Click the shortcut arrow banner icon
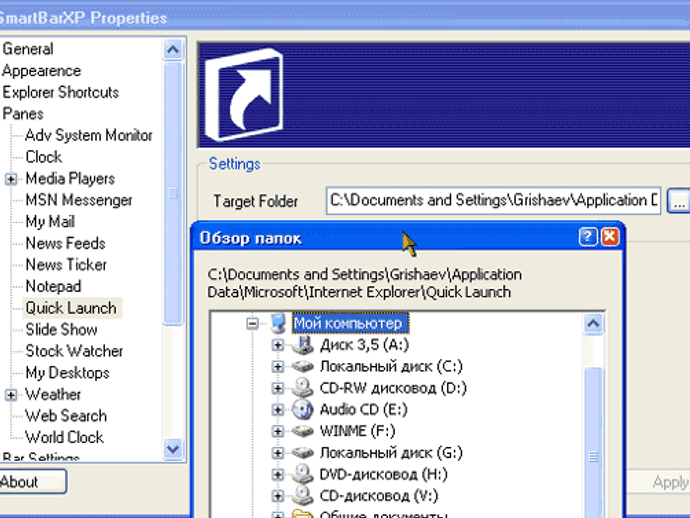 (244, 95)
